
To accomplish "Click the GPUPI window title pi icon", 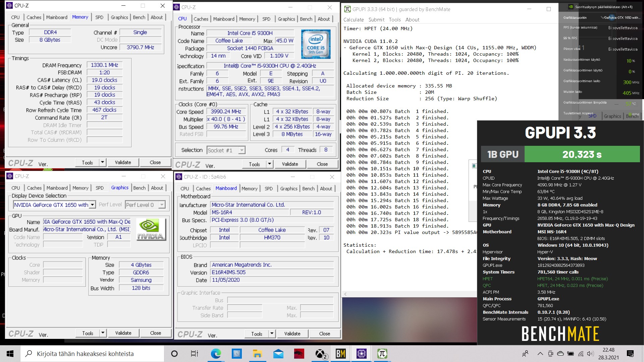I will [347, 9].
